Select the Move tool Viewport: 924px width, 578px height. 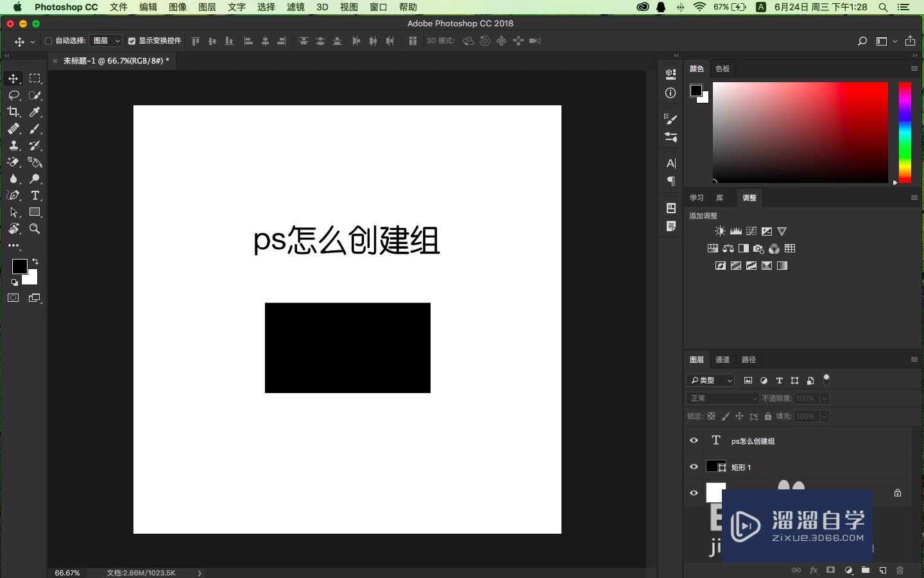[x=13, y=78]
